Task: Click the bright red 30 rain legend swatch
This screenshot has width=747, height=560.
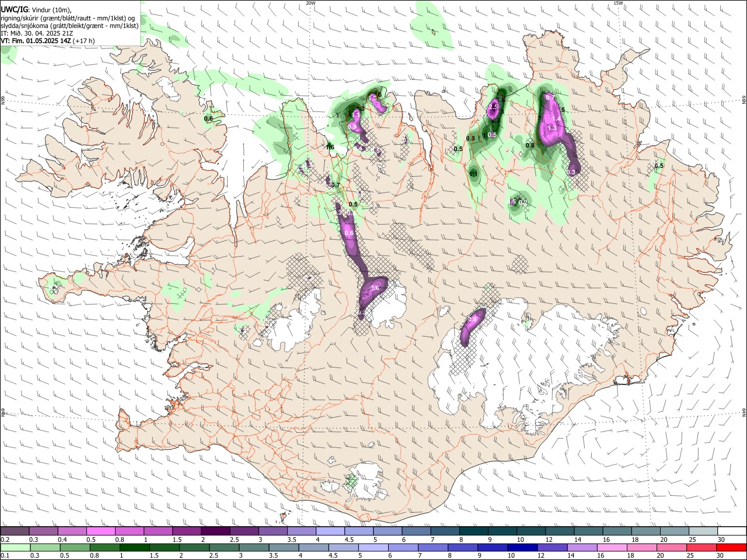Action: [731, 548]
